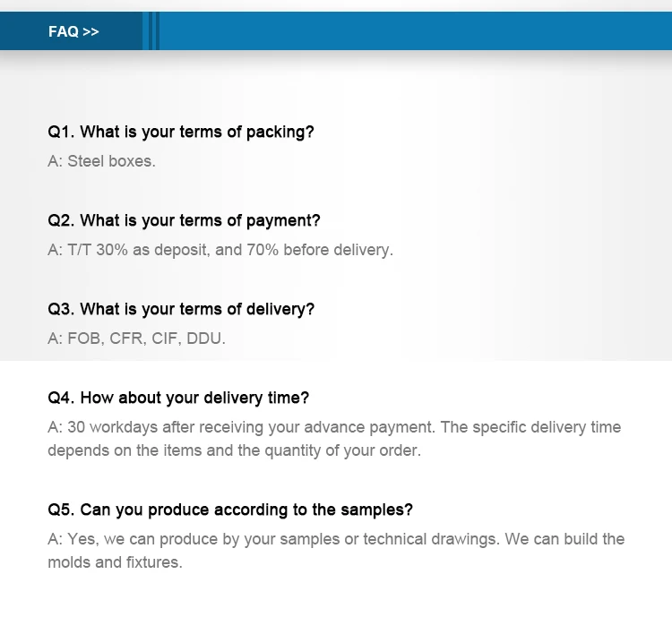This screenshot has width=672, height=617.
Task: Click the answer 'Steel boxes.'
Action: (101, 161)
